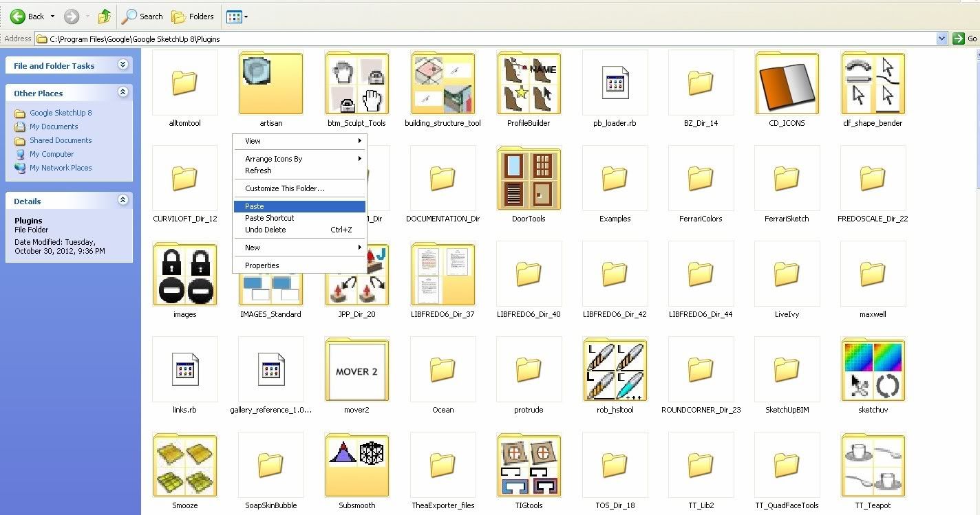Image resolution: width=980 pixels, height=515 pixels.
Task: Select the artisan folder thumbnail
Action: click(x=271, y=83)
